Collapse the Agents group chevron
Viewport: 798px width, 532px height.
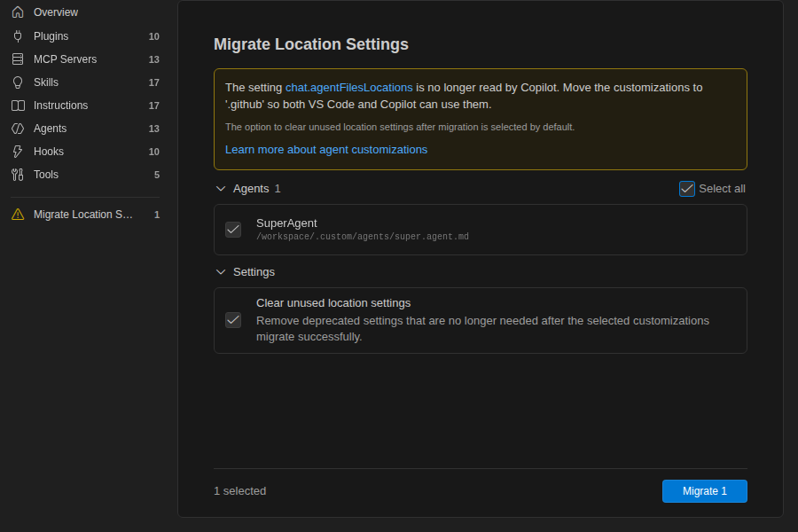(x=221, y=188)
